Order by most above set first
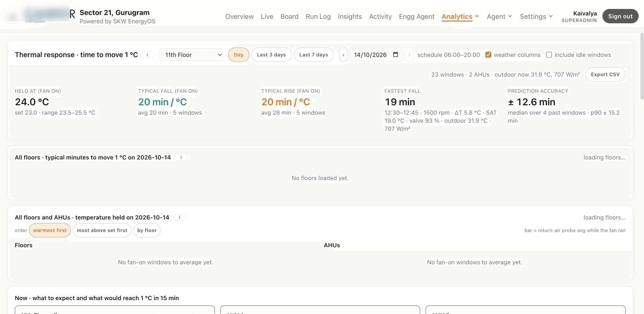The width and height of the screenshot is (644, 314). 102,230
